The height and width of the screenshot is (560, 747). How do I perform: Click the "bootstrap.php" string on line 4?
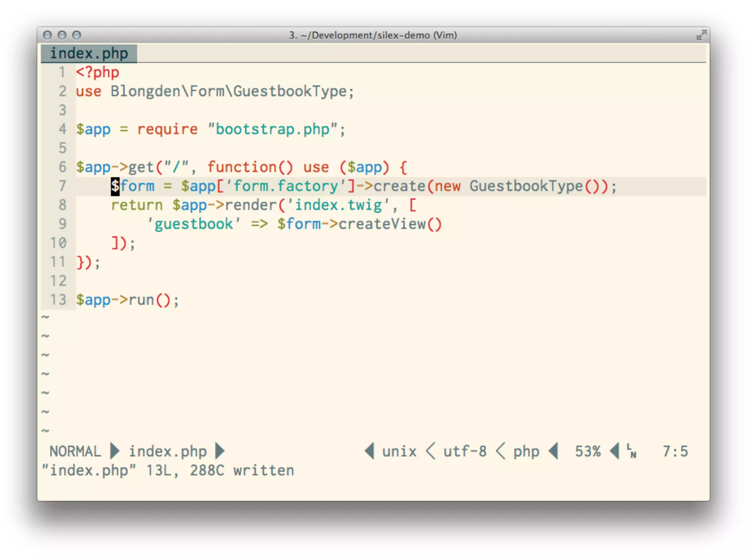272,129
